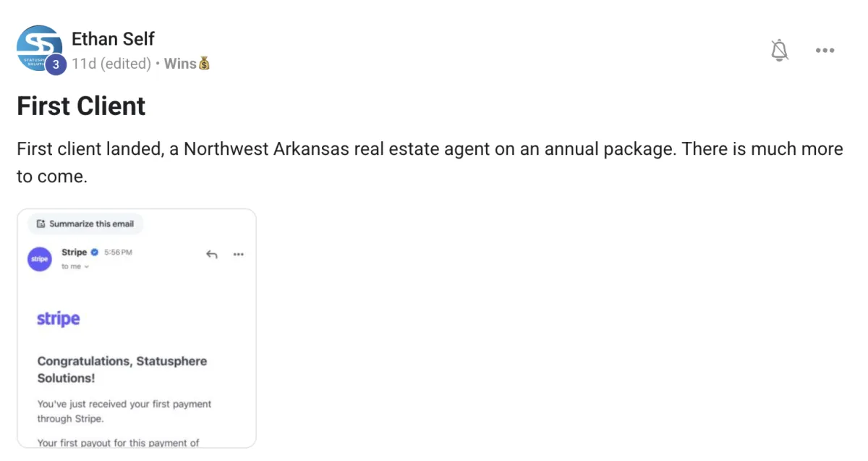Open the author name Ethan Self

pos(113,38)
